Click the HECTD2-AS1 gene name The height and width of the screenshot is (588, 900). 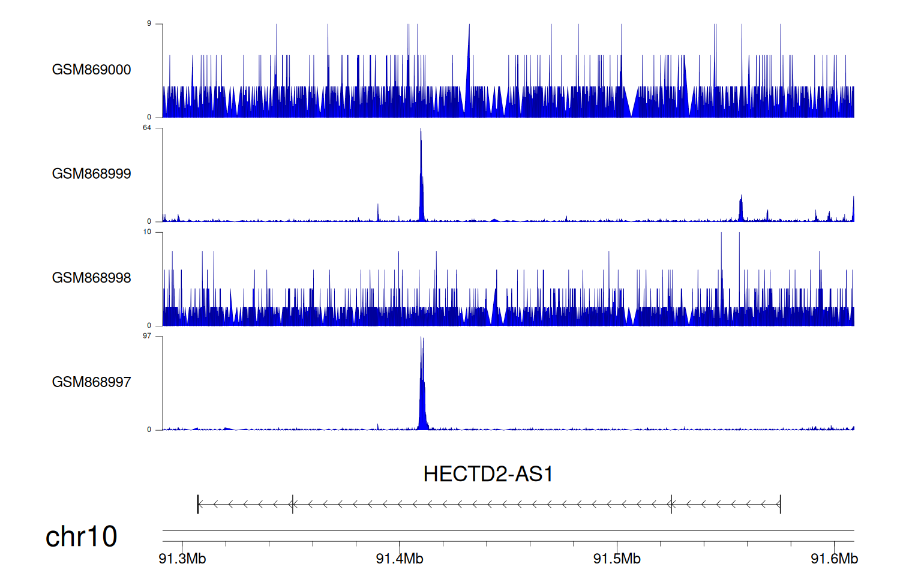click(x=487, y=475)
